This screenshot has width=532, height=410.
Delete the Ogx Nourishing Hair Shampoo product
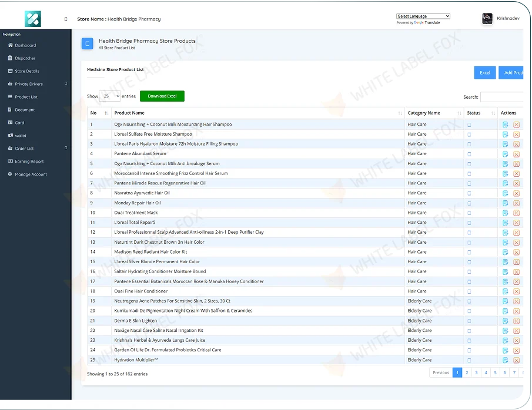coord(516,125)
